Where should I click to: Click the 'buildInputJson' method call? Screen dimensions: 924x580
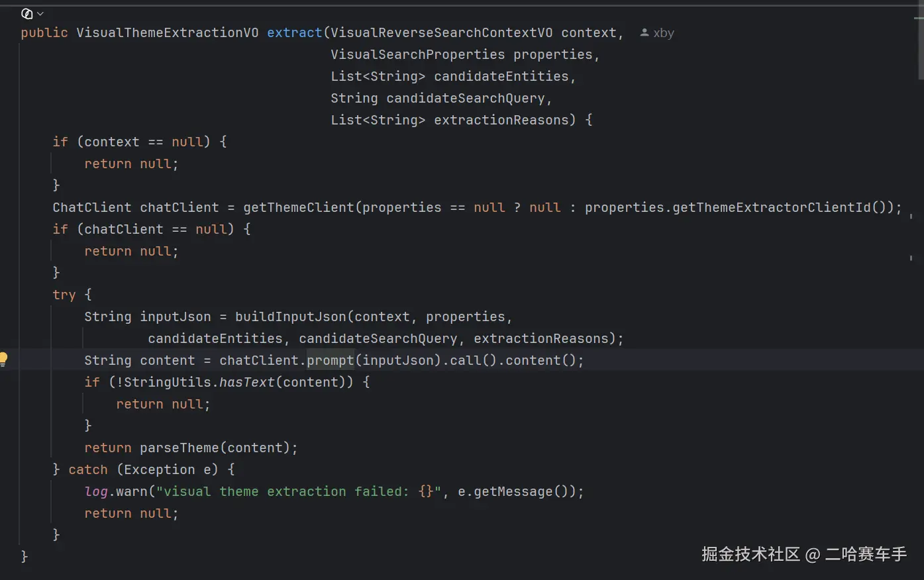pyautogui.click(x=291, y=316)
